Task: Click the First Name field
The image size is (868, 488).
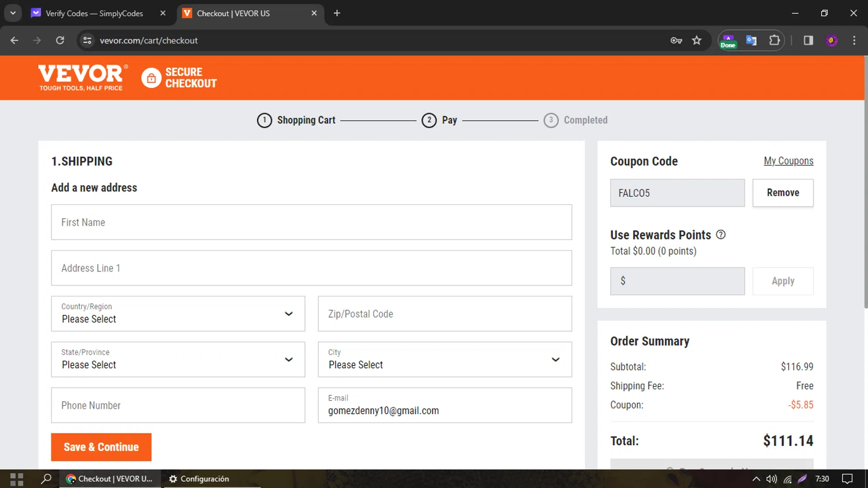Action: 311,222
